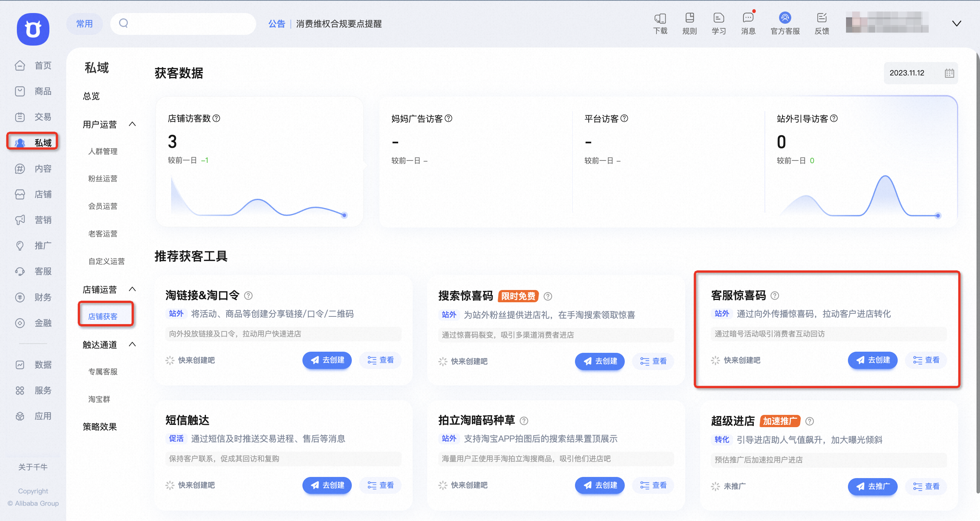The width and height of the screenshot is (980, 521).
Task: Open 服务 services in sidebar
Action: [x=33, y=390]
